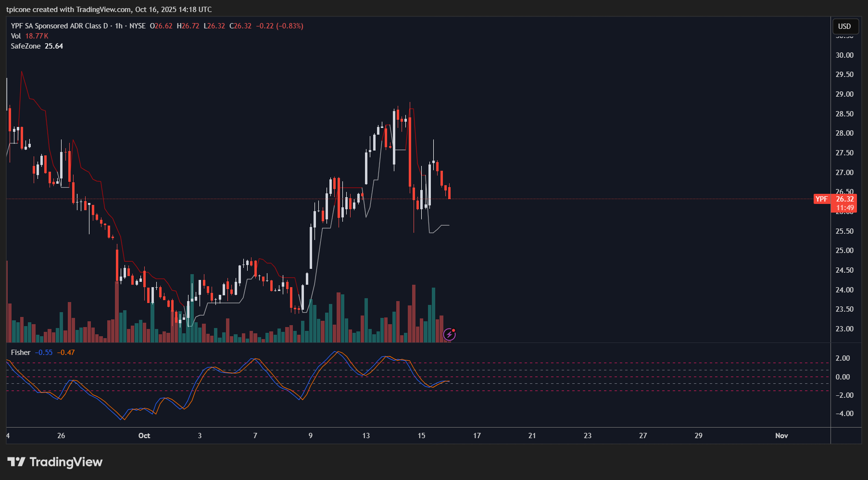Click the 1h interval in chart title

point(119,26)
